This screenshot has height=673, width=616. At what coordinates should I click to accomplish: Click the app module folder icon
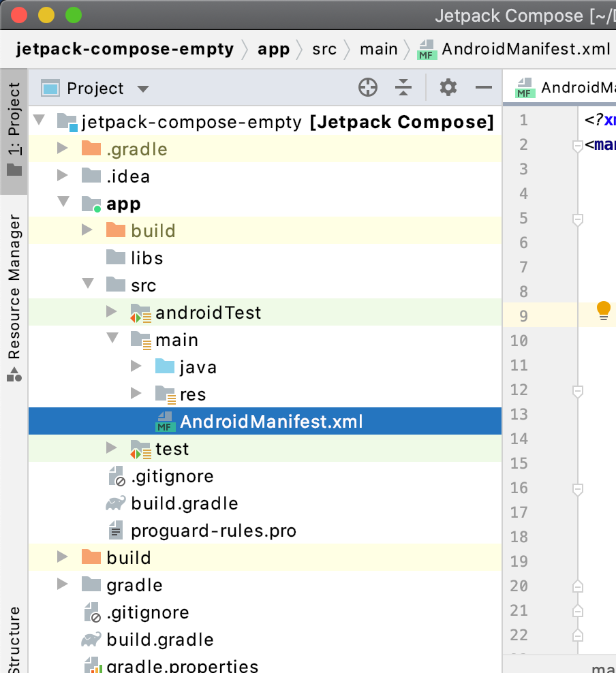coord(91,204)
